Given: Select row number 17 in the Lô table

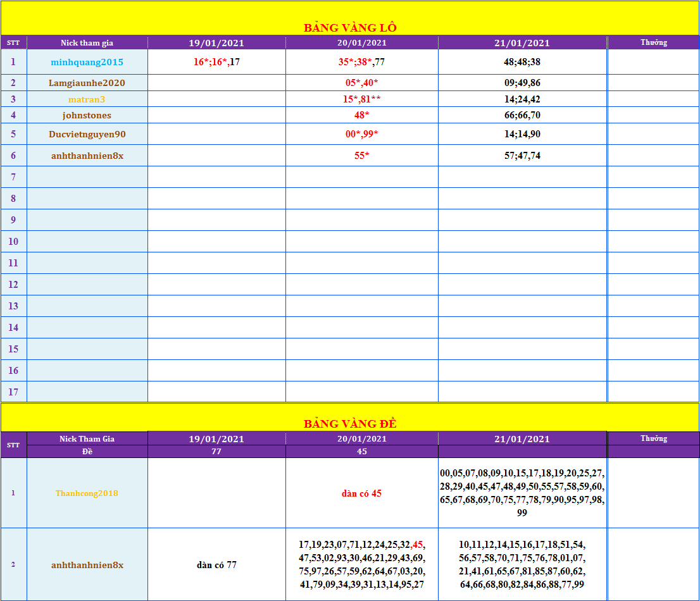Looking at the screenshot, I should [x=13, y=392].
